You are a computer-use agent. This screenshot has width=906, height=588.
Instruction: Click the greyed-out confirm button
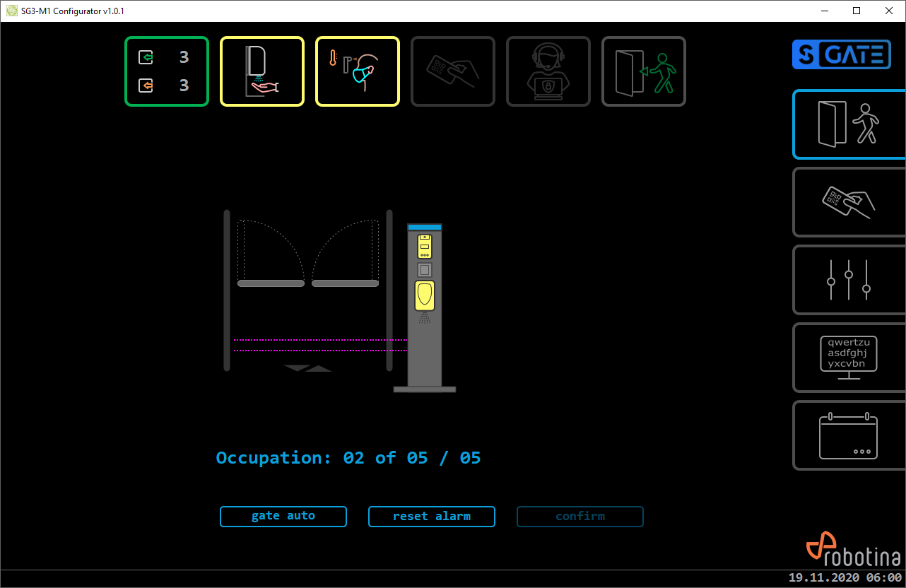pyautogui.click(x=580, y=517)
